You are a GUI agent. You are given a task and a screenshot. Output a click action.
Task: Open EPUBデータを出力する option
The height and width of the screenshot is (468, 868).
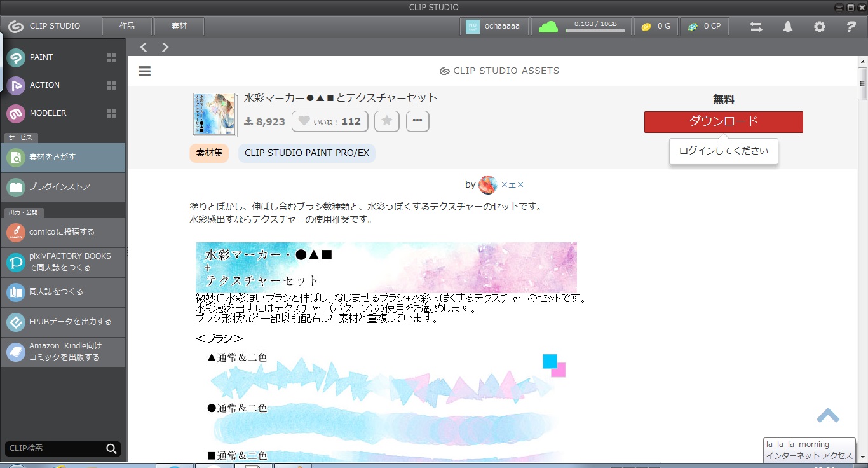(63, 322)
